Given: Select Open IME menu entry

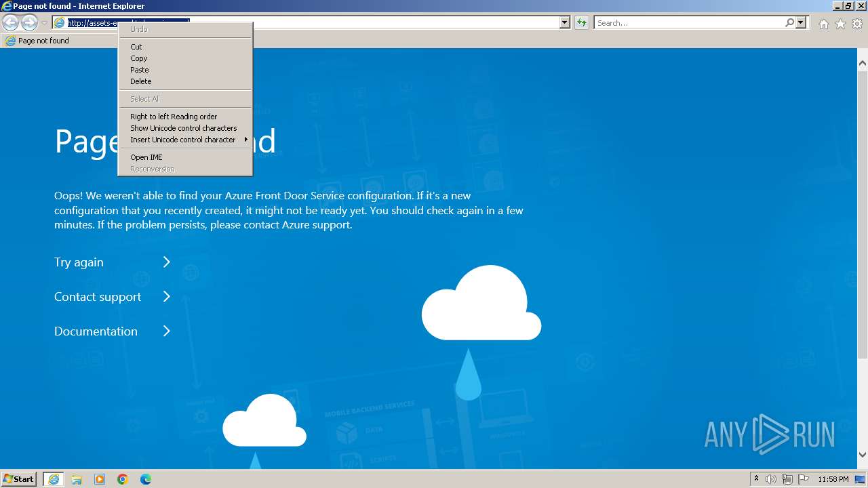Looking at the screenshot, I should pyautogui.click(x=185, y=157).
